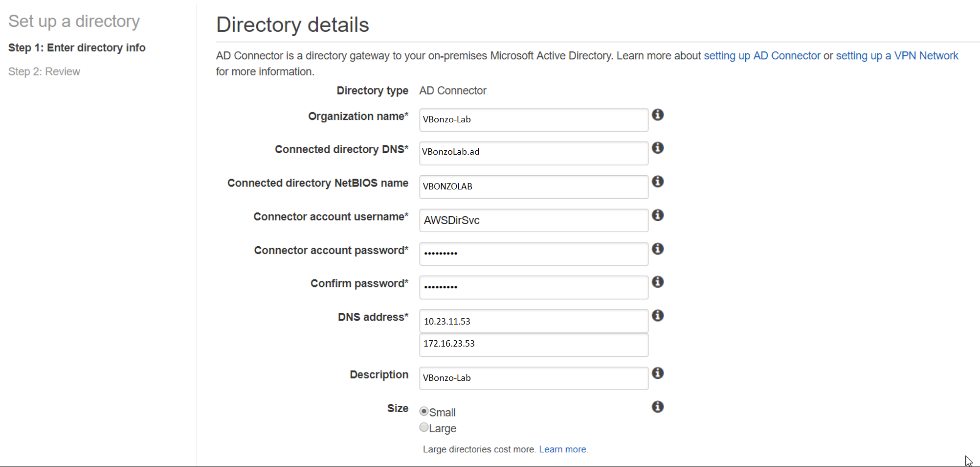Open the Description info tooltip
The height and width of the screenshot is (467, 980).
(x=658, y=373)
